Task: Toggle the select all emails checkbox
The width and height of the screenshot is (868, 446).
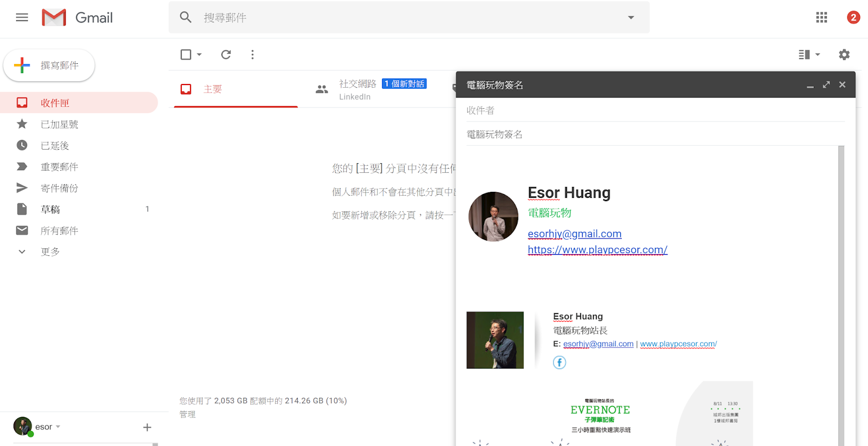Action: pos(186,54)
